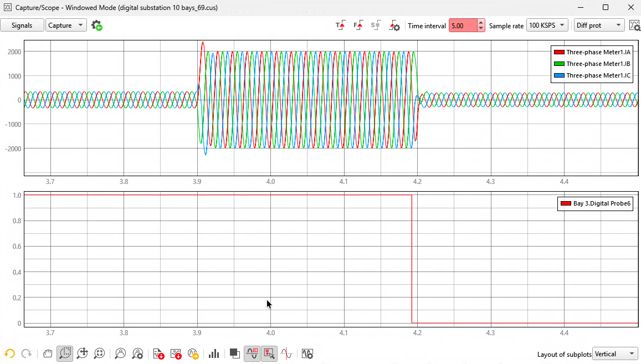Click the export image icon
This screenshot has width=641, height=364.
pos(176,354)
